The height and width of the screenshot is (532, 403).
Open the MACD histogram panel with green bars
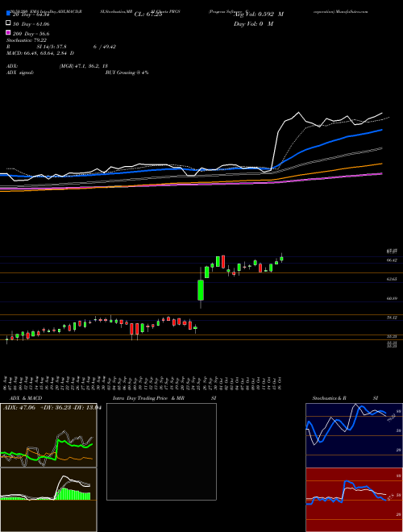click(48, 500)
